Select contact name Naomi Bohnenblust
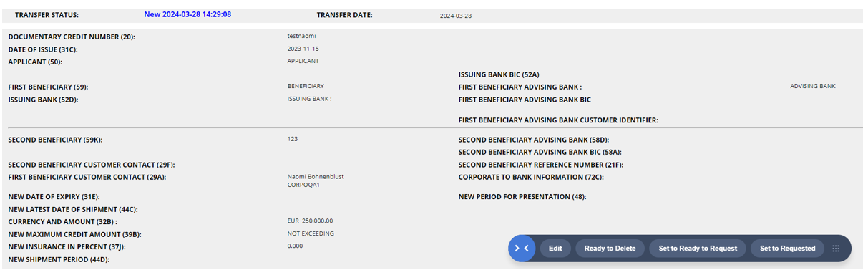The height and width of the screenshot is (270, 868). [x=316, y=176]
